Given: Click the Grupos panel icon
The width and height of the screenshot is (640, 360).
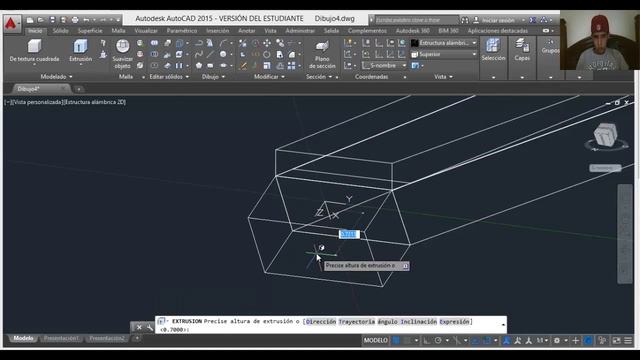Looking at the screenshot, I should point(550,42).
